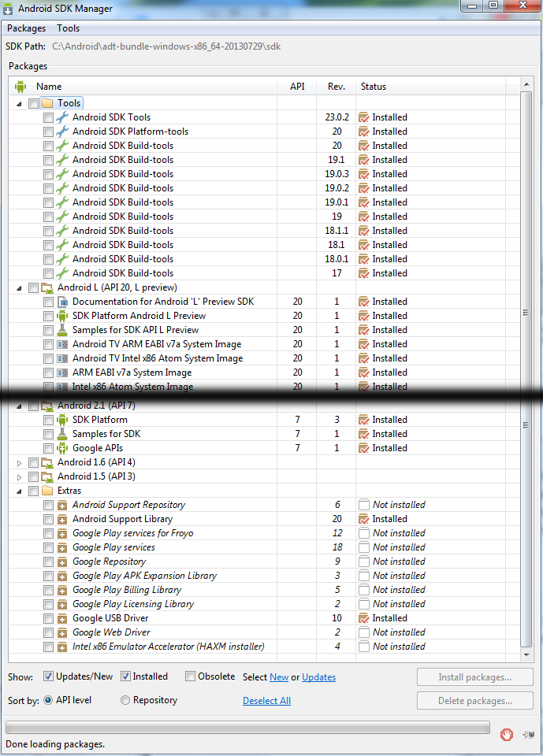Image resolution: width=543 pixels, height=756 pixels.
Task: Expand the Android 1.5 (API 3) group
Action: click(20, 476)
